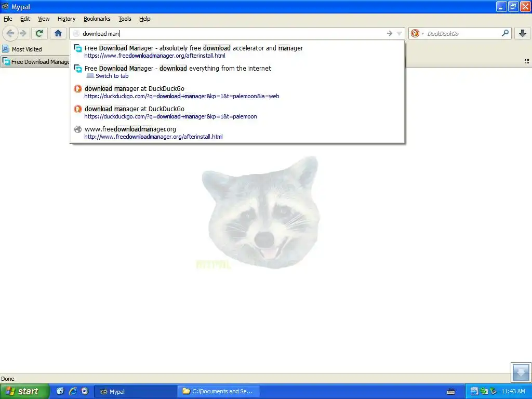
Task: Choose the Switch to tab suggestion
Action: (x=237, y=72)
